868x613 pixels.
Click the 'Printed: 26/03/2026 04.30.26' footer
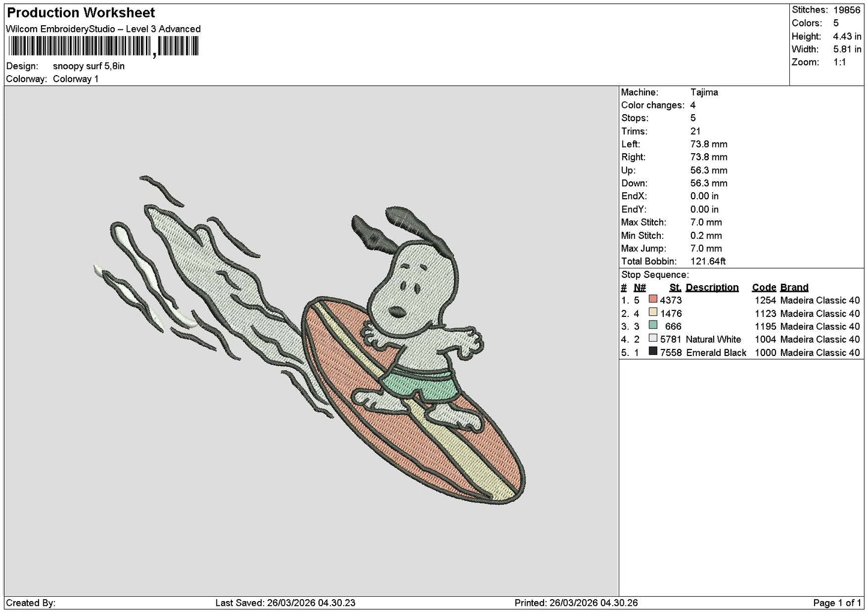click(x=576, y=603)
